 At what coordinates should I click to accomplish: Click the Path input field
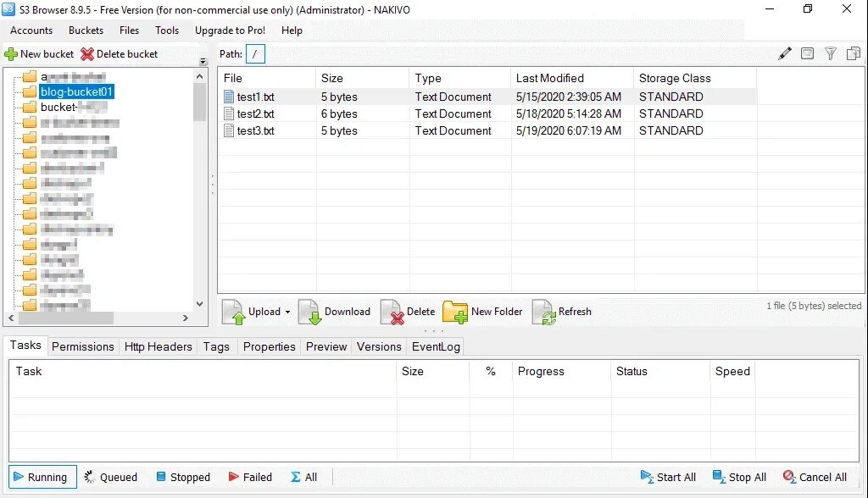(255, 54)
